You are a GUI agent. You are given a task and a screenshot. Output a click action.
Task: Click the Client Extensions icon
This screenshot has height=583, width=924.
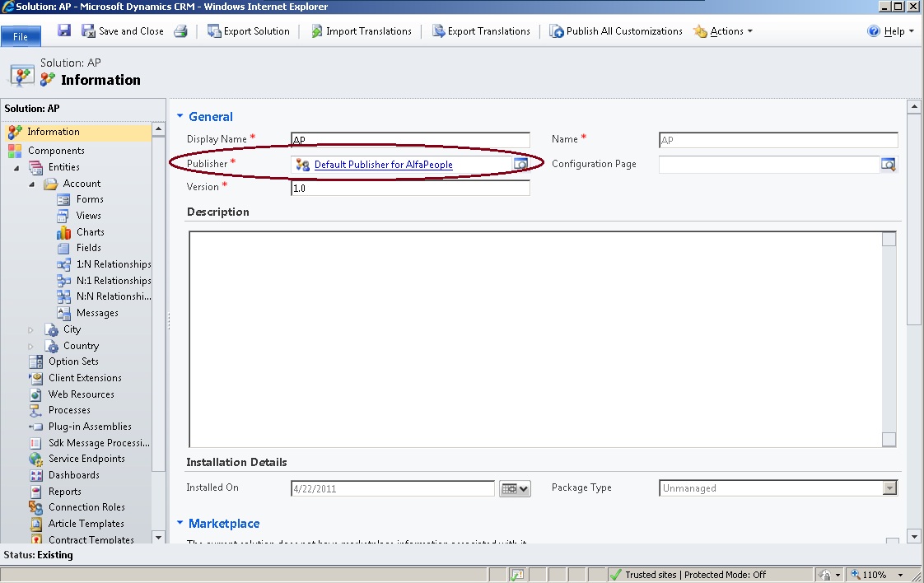36,378
